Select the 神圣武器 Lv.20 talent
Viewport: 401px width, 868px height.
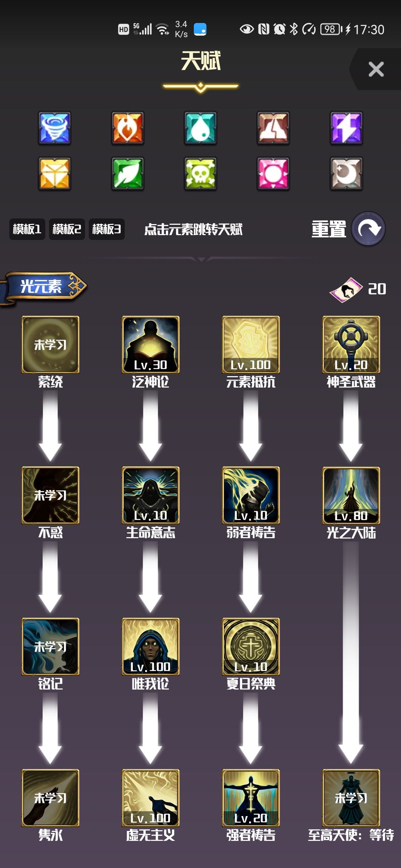tap(351, 345)
